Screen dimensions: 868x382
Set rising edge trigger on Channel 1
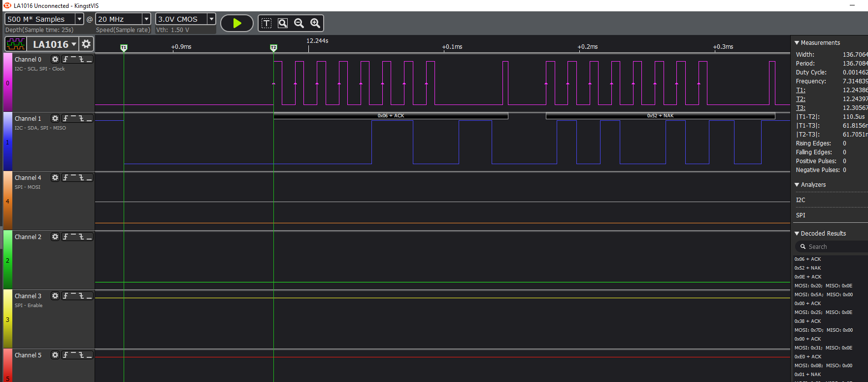pos(66,118)
